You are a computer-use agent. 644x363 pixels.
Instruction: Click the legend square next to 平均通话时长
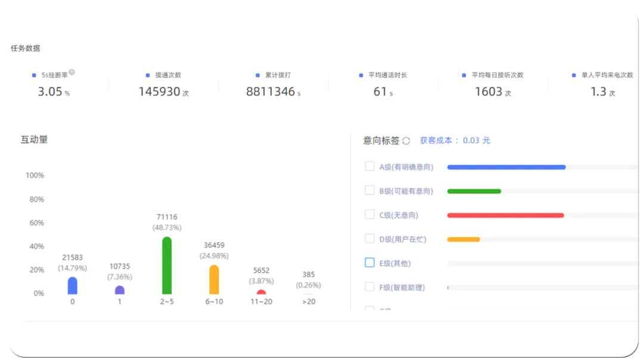361,75
